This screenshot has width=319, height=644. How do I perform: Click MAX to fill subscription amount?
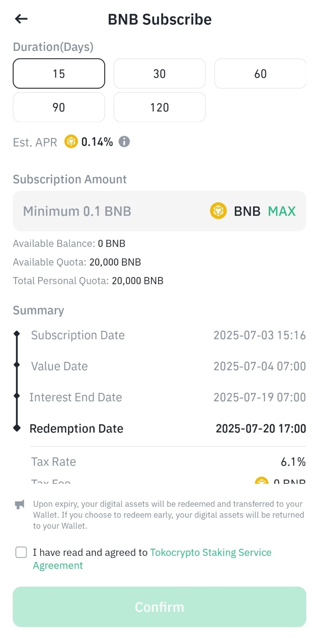282,211
